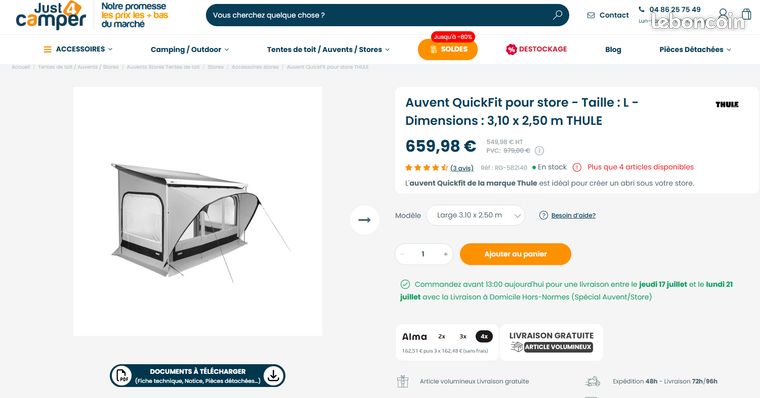This screenshot has height=398, width=760.
Task: Select Alma 4x payment option
Action: [484, 336]
